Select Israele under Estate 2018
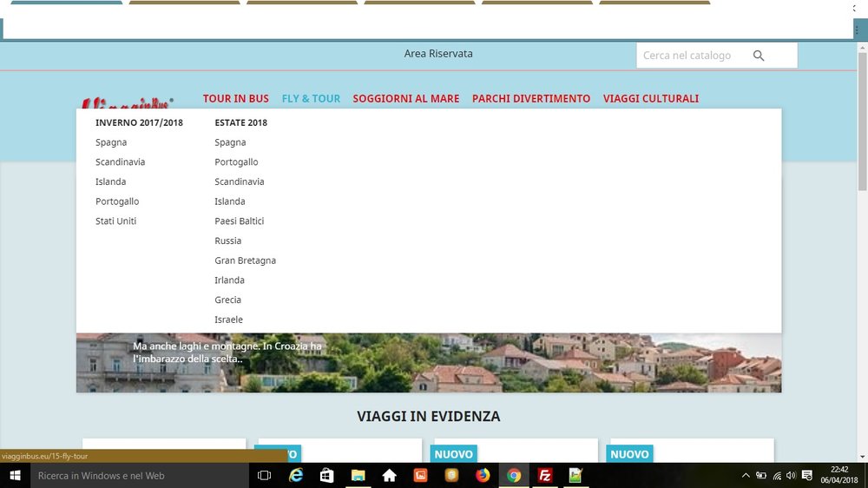 pyautogui.click(x=228, y=320)
